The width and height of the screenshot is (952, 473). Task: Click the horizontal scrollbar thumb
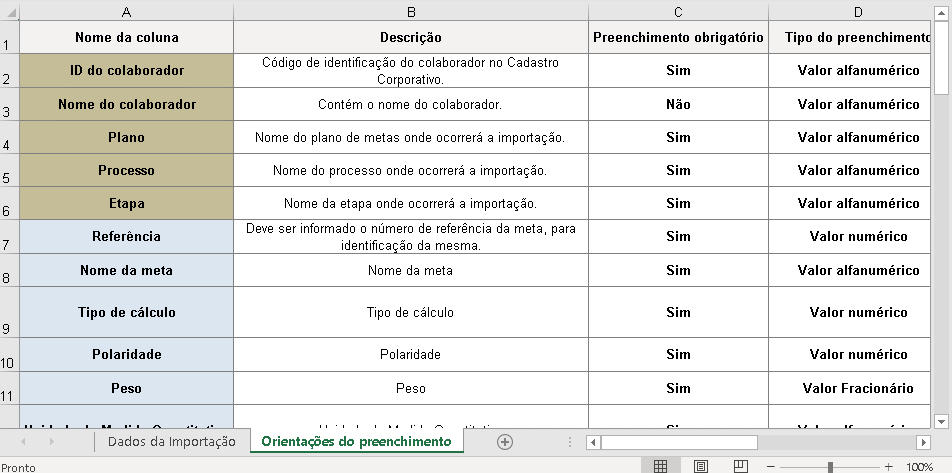679,442
